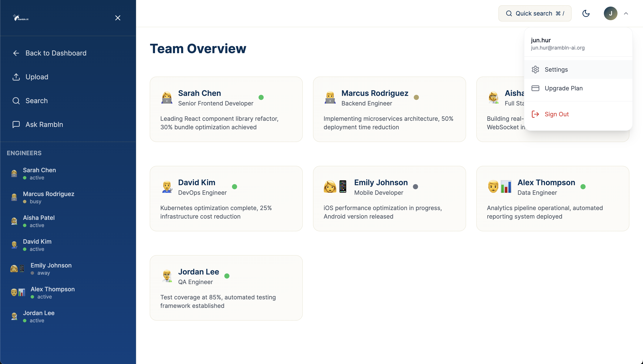
Task: Toggle dark mode moon icon
Action: 586,13
